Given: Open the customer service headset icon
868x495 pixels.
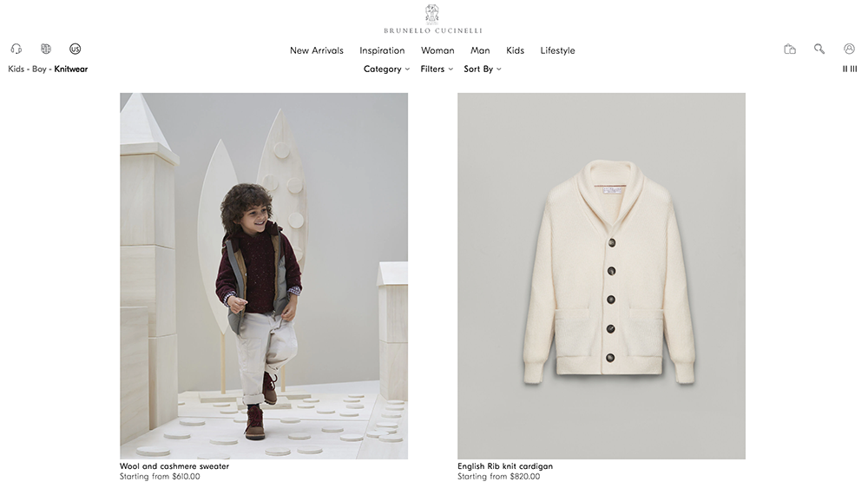Looking at the screenshot, I should [16, 49].
